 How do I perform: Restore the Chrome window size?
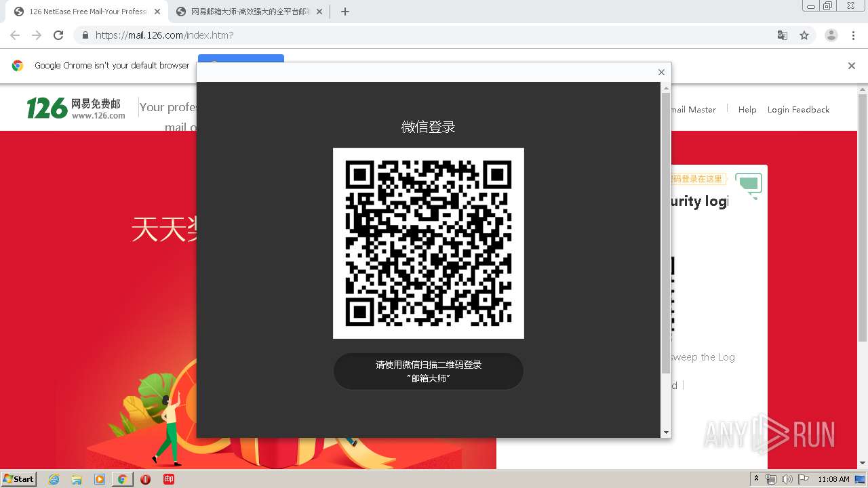pos(828,6)
